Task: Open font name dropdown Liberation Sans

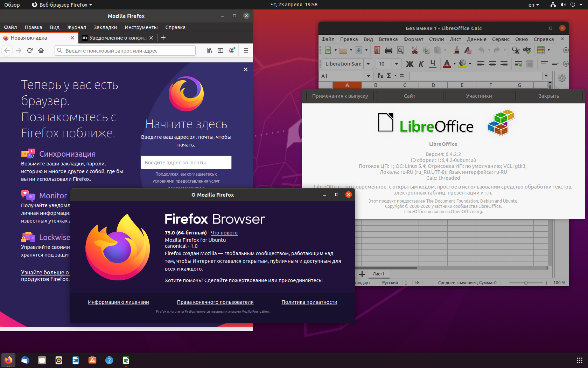Action: point(368,64)
